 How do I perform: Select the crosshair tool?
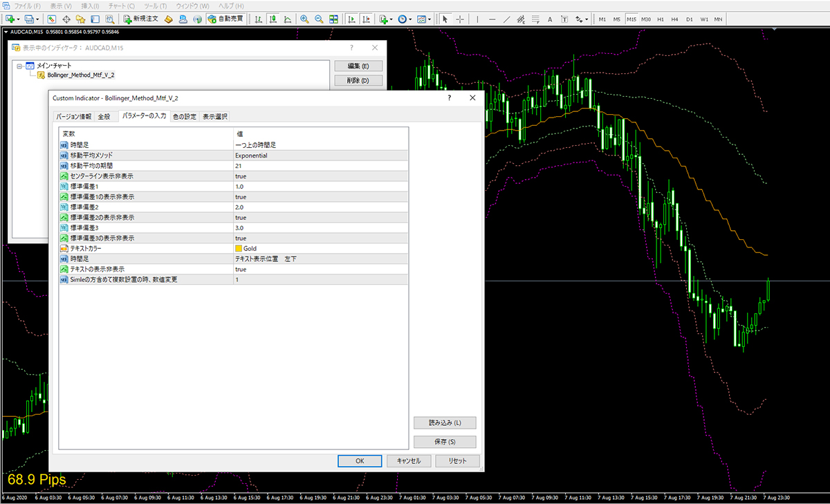(460, 19)
